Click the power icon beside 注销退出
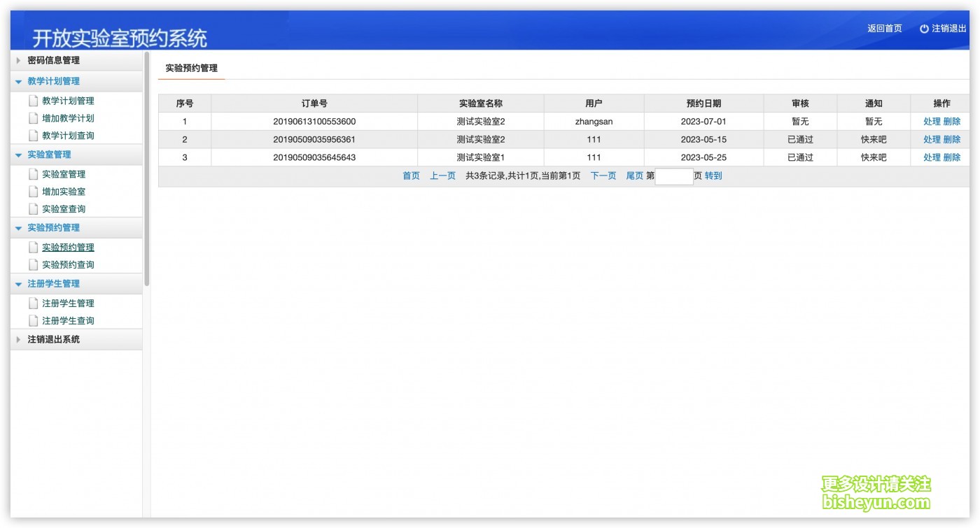This screenshot has height=528, width=980. [x=924, y=29]
